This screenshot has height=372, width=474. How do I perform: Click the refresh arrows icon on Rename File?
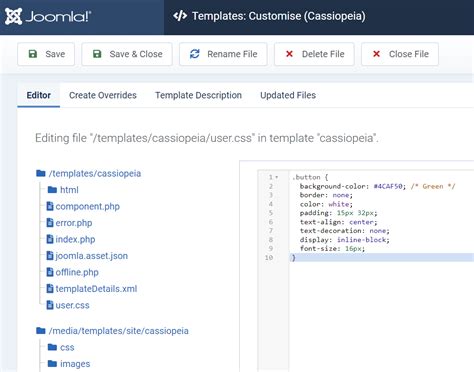click(195, 54)
